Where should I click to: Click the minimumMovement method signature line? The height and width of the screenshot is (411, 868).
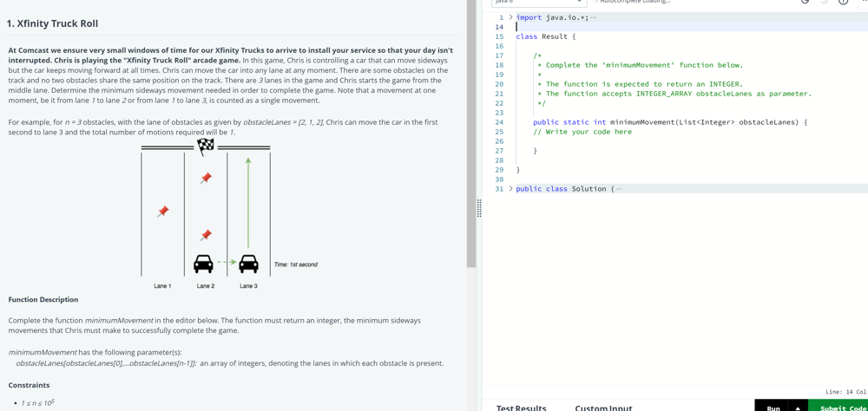tap(670, 122)
